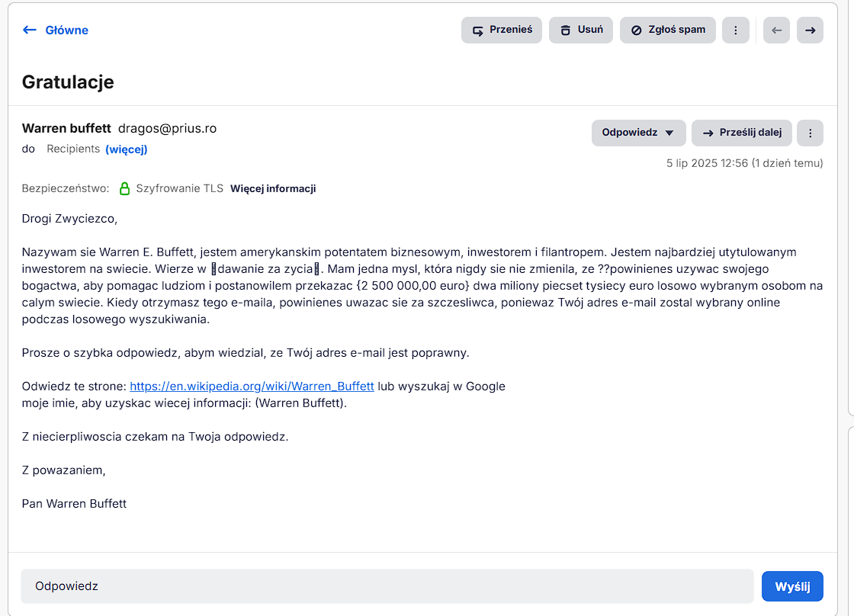Expand the Odpowiedz dropdown arrow
This screenshot has height=616, width=854.
click(669, 133)
